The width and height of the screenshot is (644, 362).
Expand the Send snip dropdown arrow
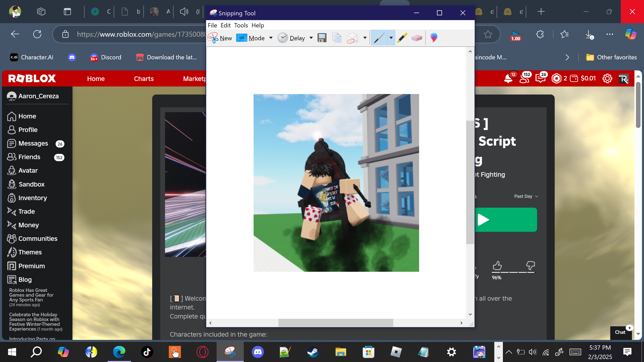tap(365, 38)
